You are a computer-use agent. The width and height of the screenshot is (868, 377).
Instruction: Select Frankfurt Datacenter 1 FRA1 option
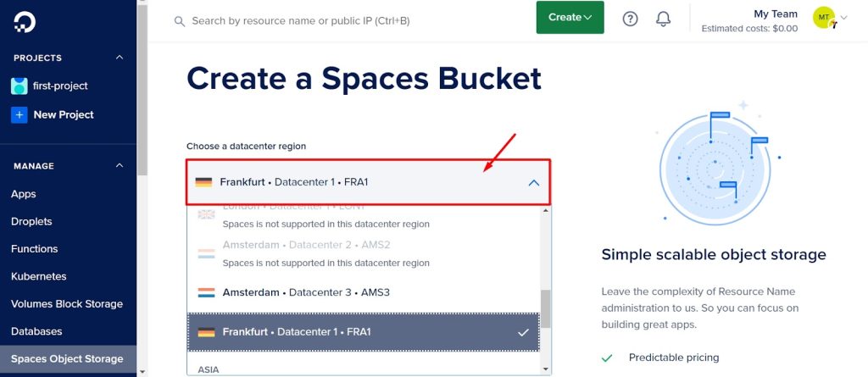point(363,332)
